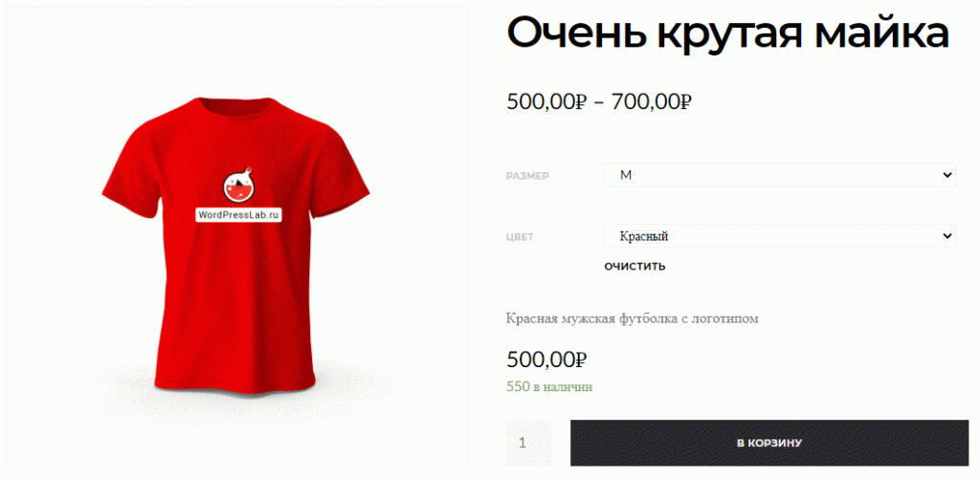980x480 pixels.
Task: Focus the quantity field showing 1
Action: 528,443
